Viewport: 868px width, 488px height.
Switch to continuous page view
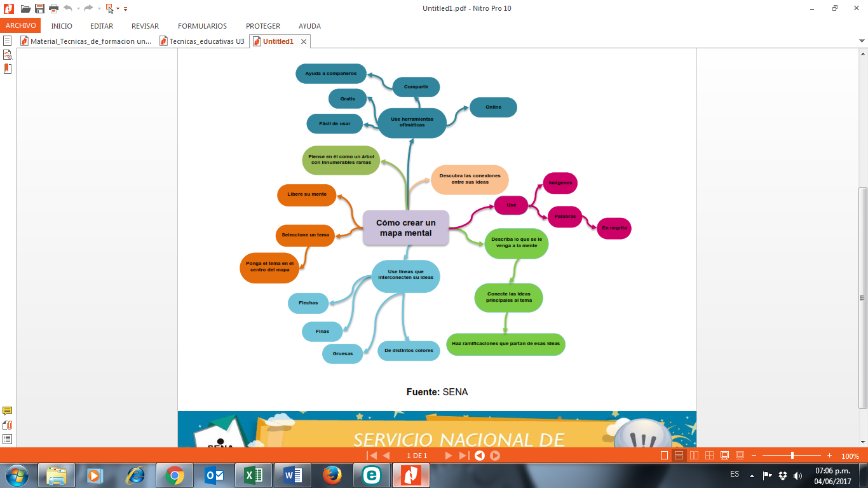coord(679,456)
